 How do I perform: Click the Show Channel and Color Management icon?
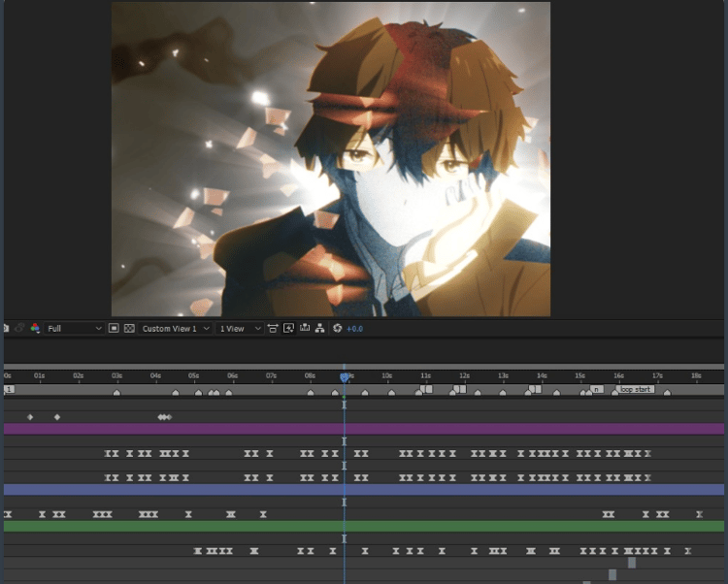pos(35,329)
